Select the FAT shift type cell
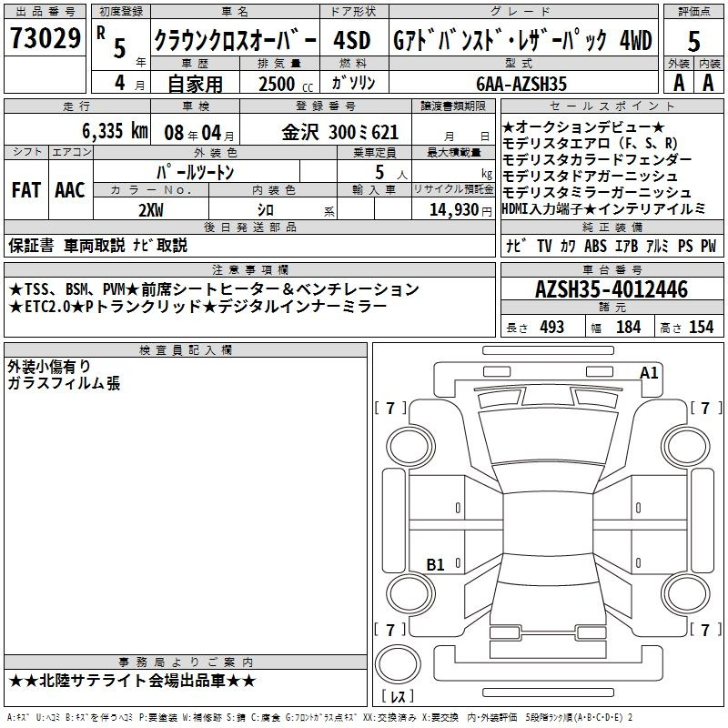This screenshot has height=728, width=728. pos(25,190)
